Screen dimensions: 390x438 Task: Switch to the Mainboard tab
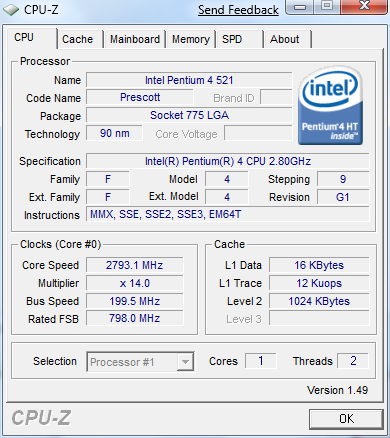135,39
